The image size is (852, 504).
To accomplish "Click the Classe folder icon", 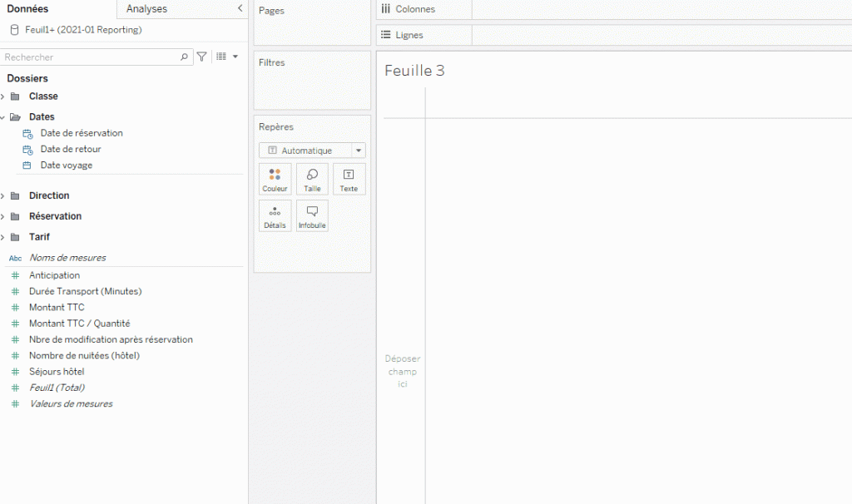I will click(15, 96).
